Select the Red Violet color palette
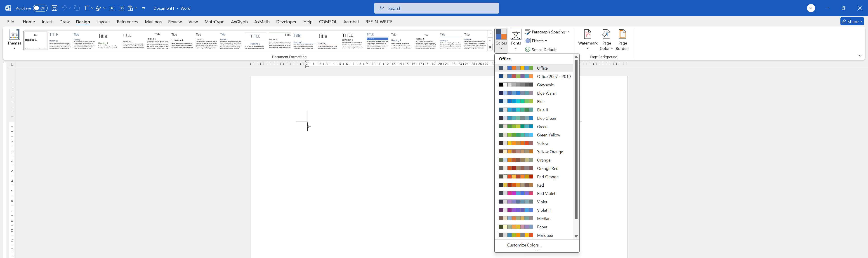 pos(546,193)
